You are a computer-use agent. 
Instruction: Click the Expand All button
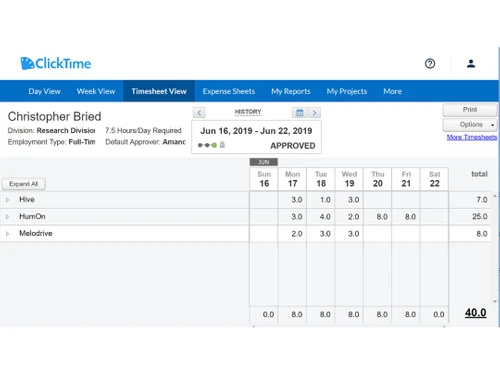coord(23,184)
